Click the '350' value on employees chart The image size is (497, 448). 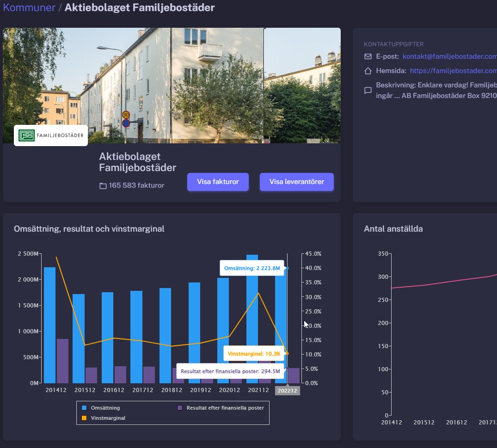click(x=383, y=254)
